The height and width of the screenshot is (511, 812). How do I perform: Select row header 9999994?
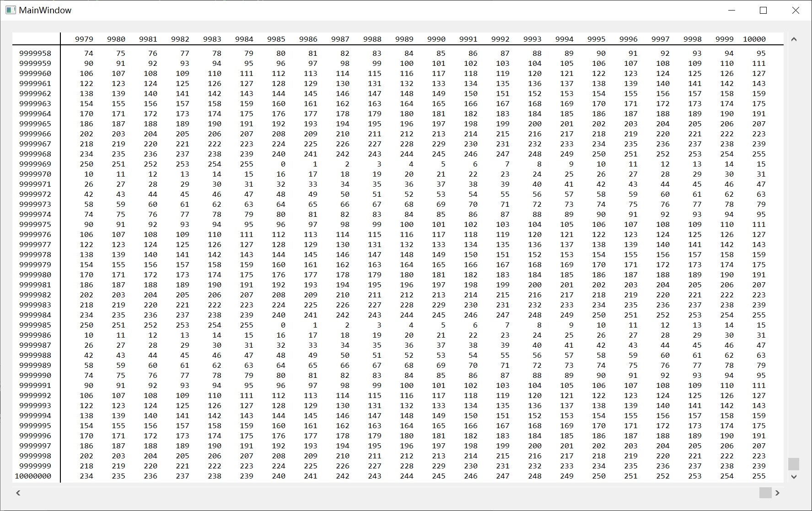pyautogui.click(x=35, y=416)
